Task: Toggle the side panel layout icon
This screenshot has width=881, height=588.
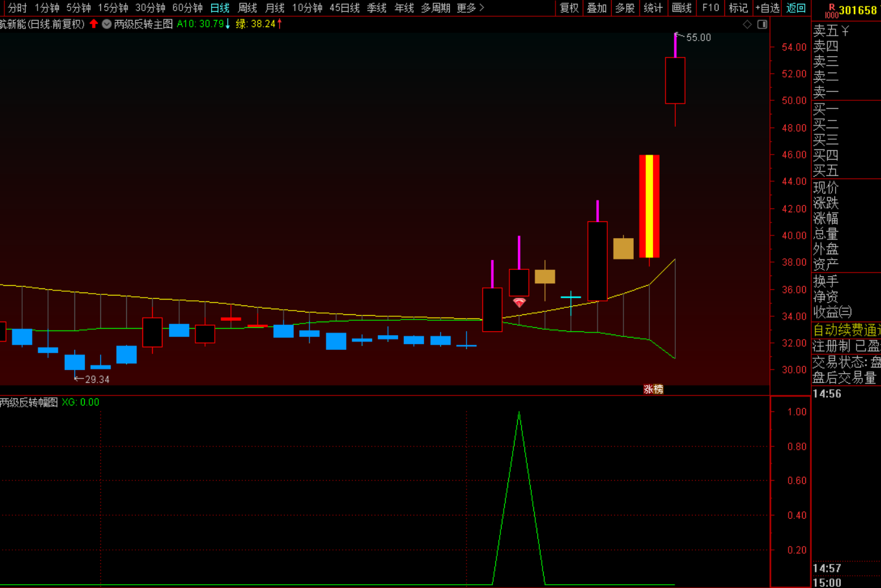Action: click(x=763, y=25)
